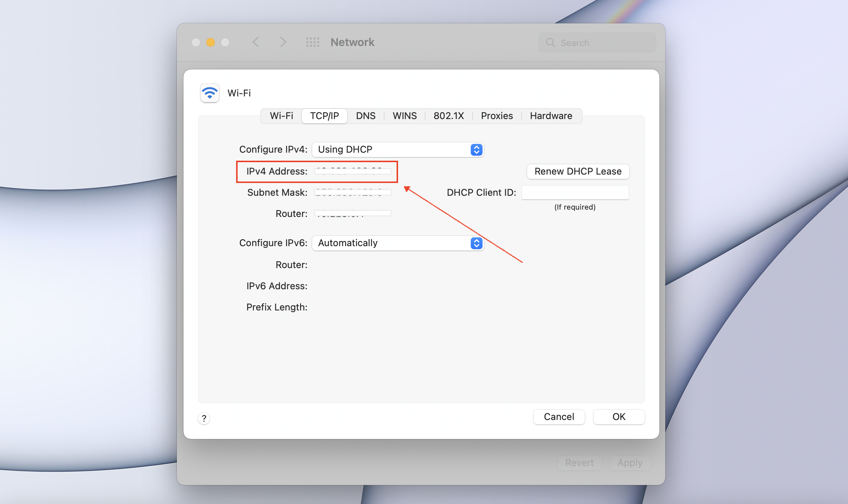Click the back navigation arrow

click(256, 42)
